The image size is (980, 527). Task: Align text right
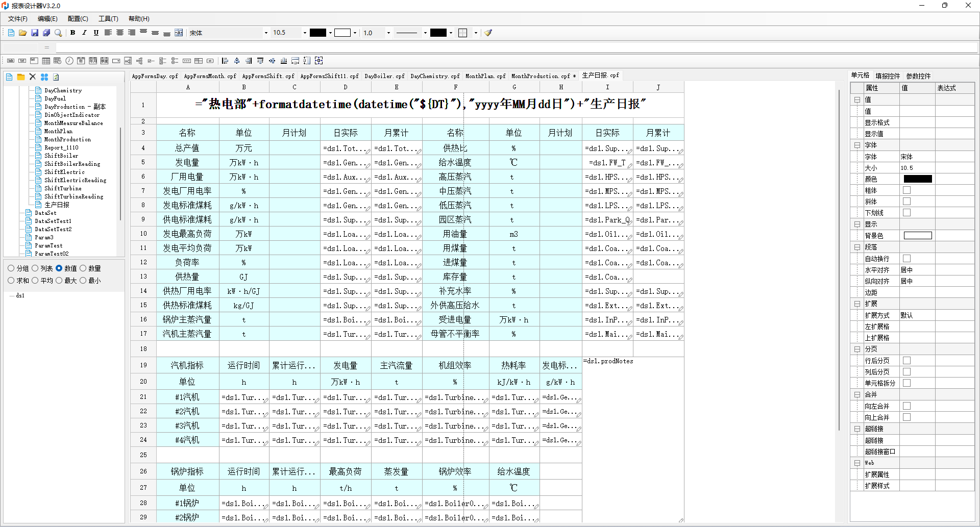pyautogui.click(x=132, y=33)
